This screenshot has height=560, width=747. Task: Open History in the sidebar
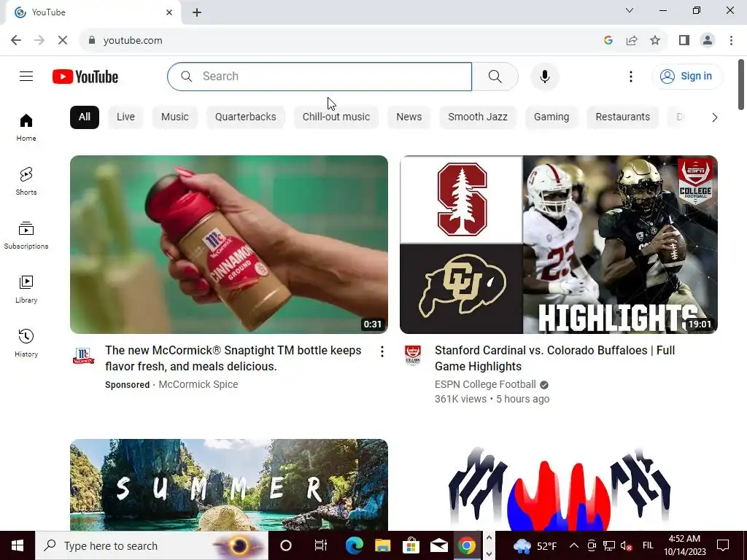26,343
